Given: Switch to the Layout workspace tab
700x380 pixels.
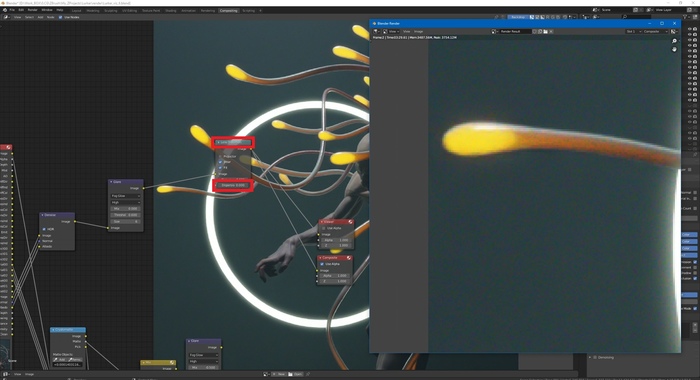Looking at the screenshot, I should pos(77,10).
